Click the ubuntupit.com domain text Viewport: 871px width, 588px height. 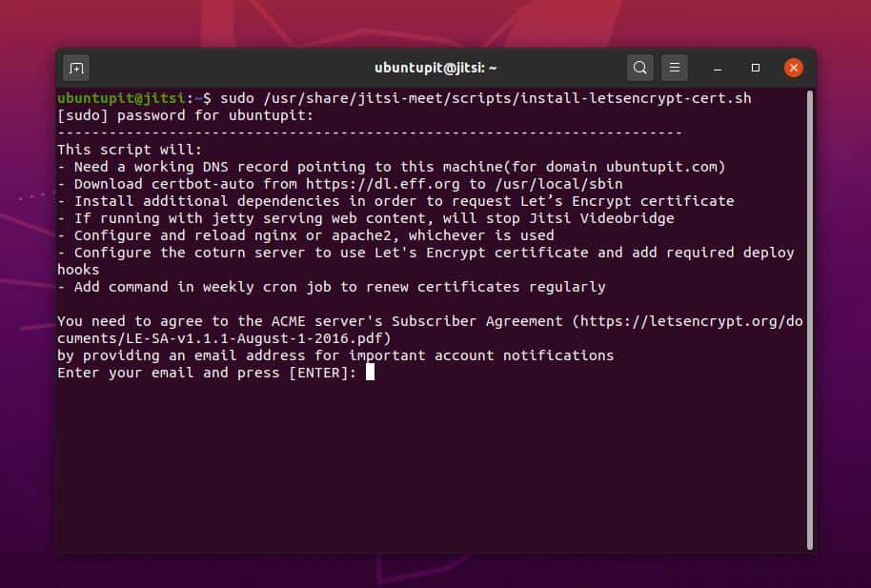coord(661,167)
